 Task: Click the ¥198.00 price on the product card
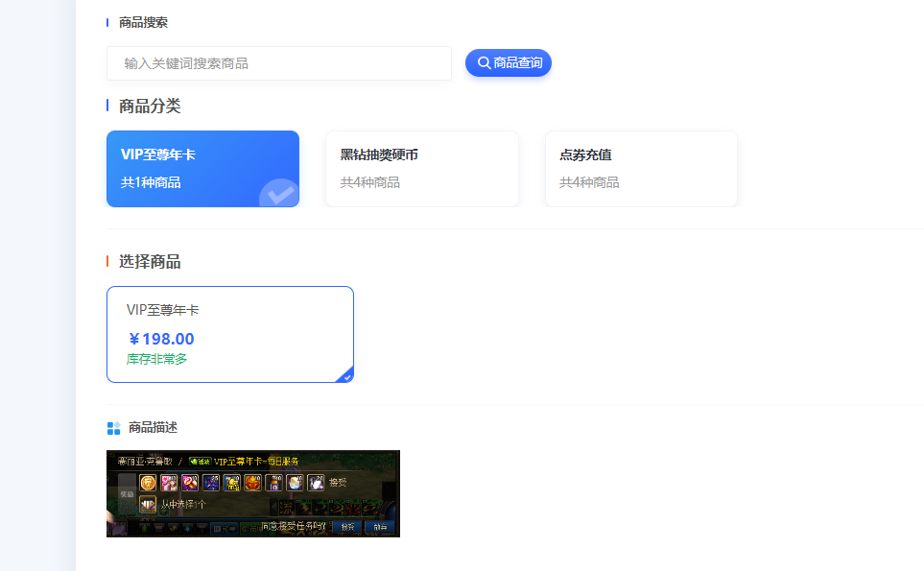point(162,339)
